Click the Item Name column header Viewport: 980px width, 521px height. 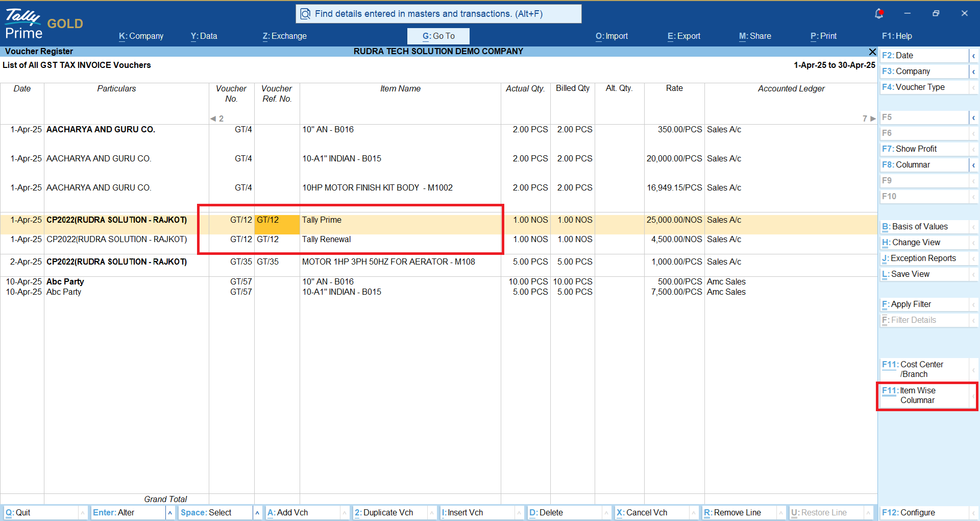pyautogui.click(x=400, y=89)
